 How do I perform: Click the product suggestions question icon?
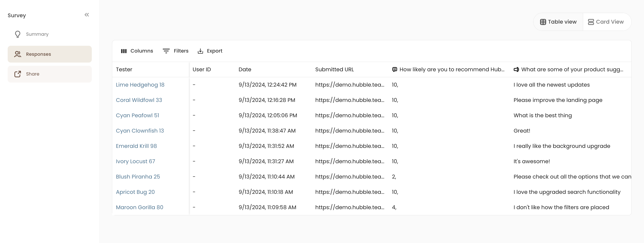516,69
